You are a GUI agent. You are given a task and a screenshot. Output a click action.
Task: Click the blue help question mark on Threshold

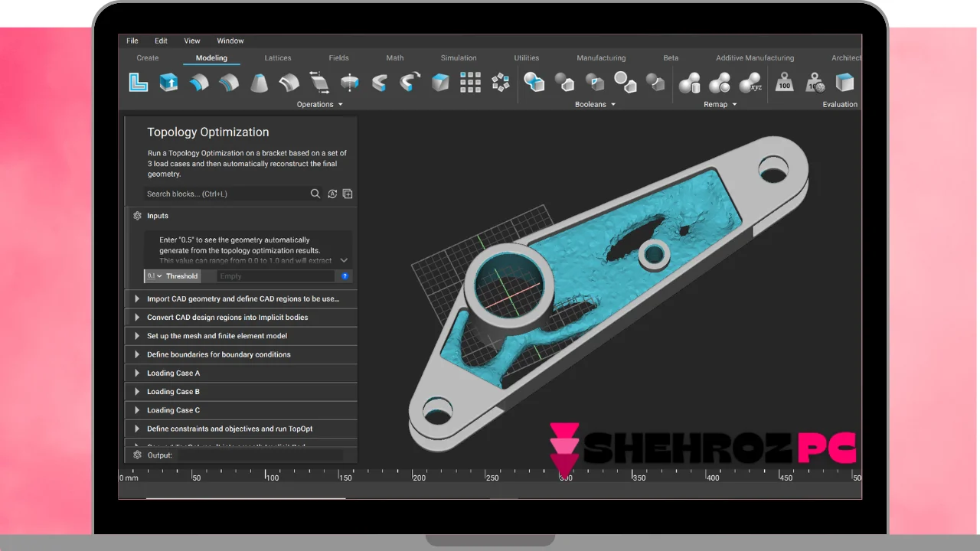[345, 276]
